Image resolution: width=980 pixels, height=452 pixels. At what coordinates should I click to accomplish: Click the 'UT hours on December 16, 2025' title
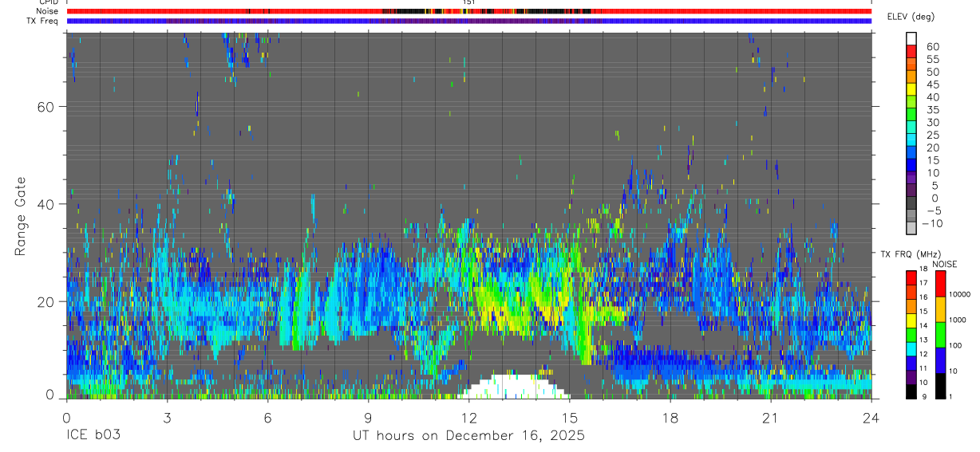tap(468, 436)
